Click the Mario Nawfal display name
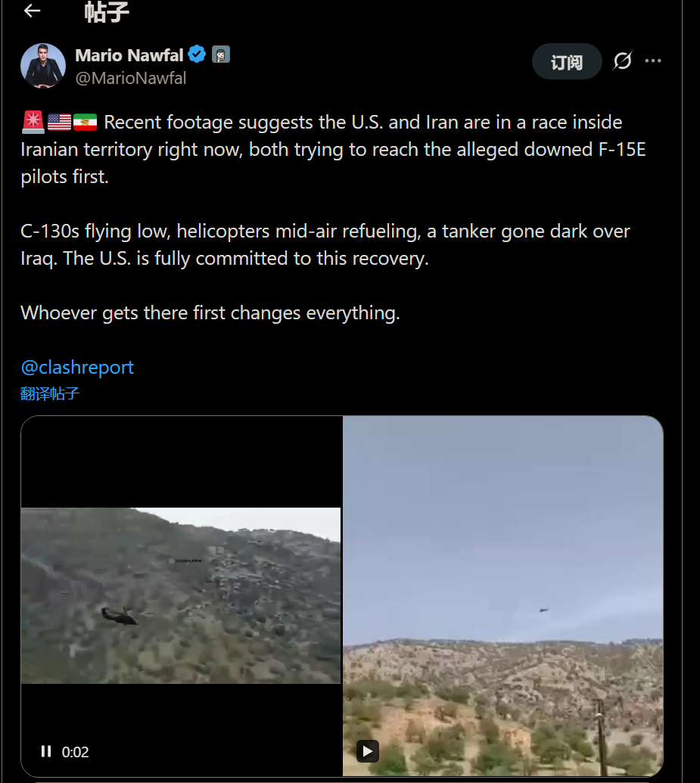The width and height of the screenshot is (700, 783). (129, 54)
